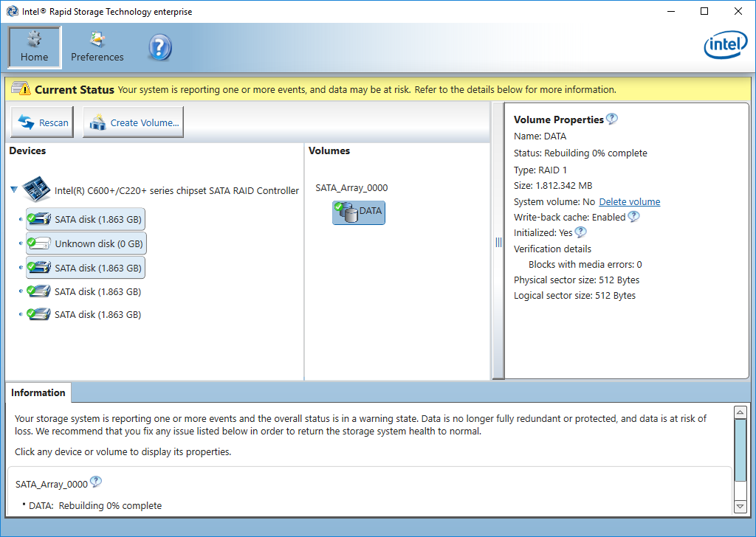This screenshot has height=537, width=756.
Task: Select the DATA volume icon
Action: pyautogui.click(x=359, y=212)
